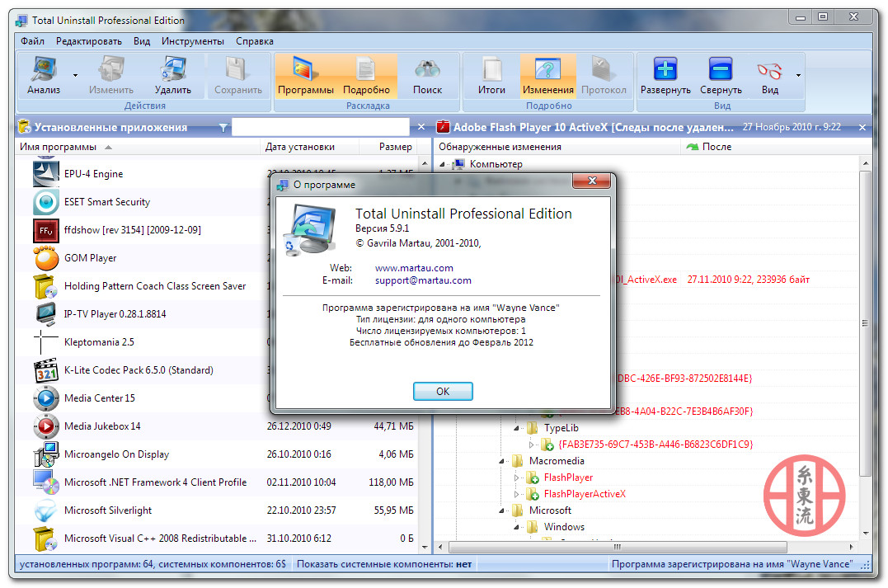Close the Adobe Flash Player details panel
Image resolution: width=888 pixels, height=588 pixels.
click(x=862, y=128)
